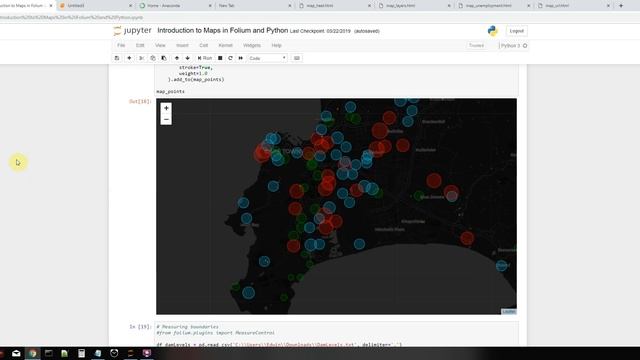Open the Help menu
The width and height of the screenshot is (640, 360).
[x=276, y=45]
